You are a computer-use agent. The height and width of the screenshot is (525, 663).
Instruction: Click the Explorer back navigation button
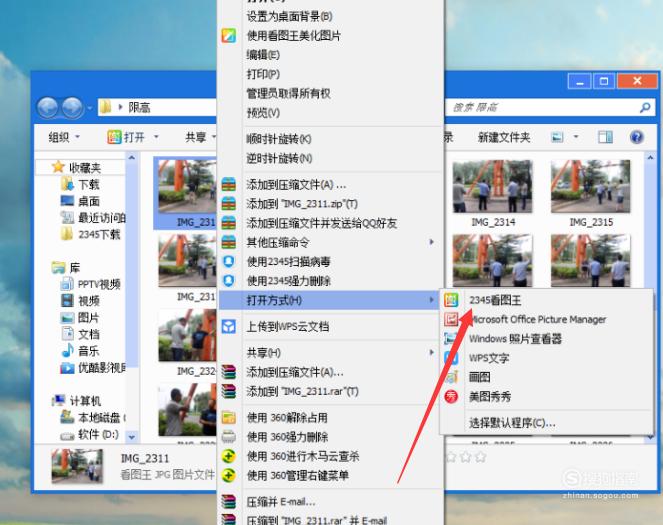(47, 107)
